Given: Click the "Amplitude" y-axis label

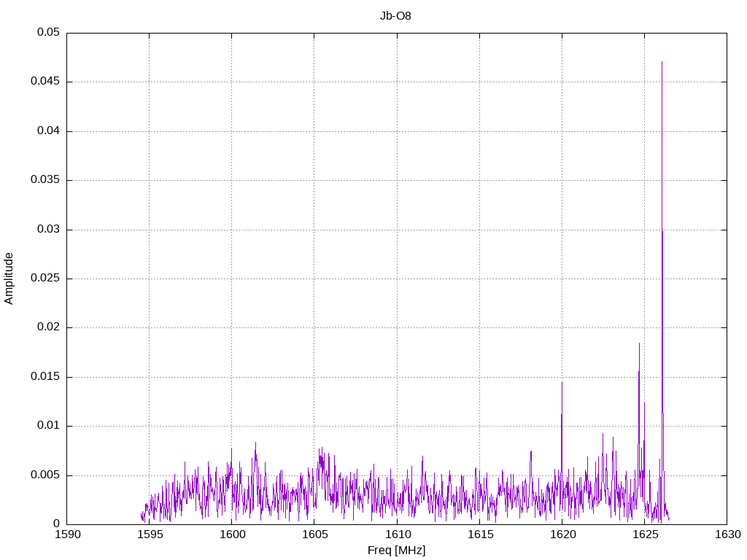Looking at the screenshot, I should (x=9, y=279).
